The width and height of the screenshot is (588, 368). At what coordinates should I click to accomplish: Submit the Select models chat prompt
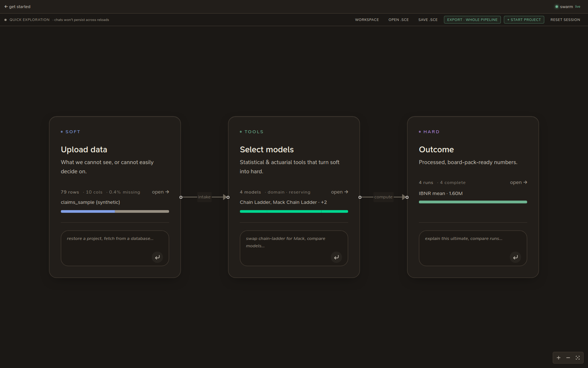click(336, 257)
